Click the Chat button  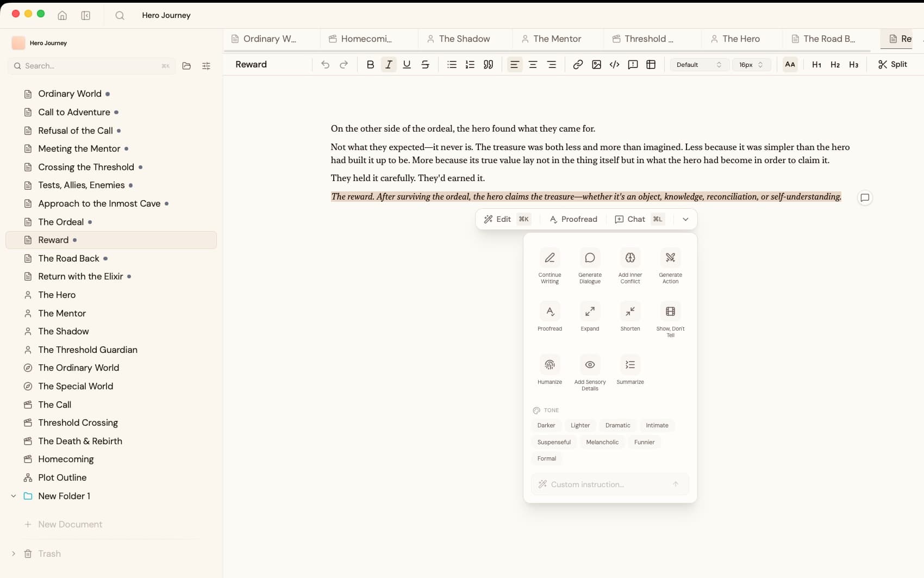pyautogui.click(x=639, y=219)
